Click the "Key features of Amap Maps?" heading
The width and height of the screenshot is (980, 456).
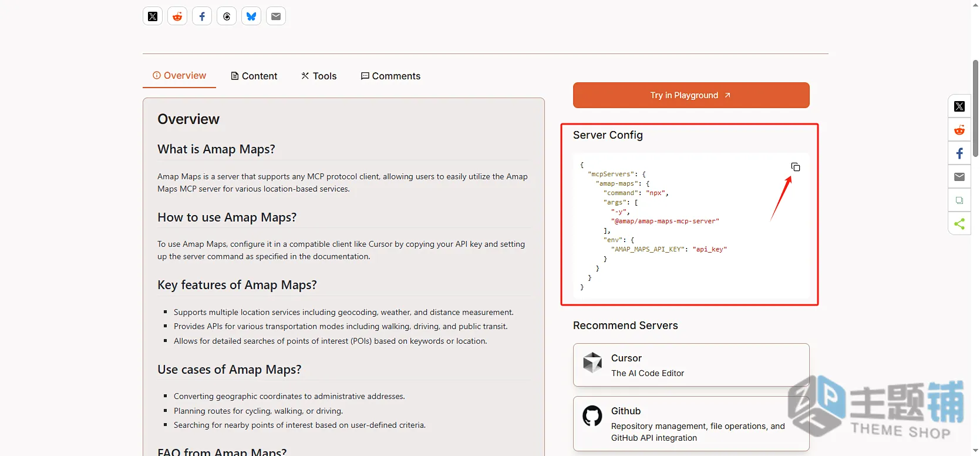pyautogui.click(x=237, y=285)
